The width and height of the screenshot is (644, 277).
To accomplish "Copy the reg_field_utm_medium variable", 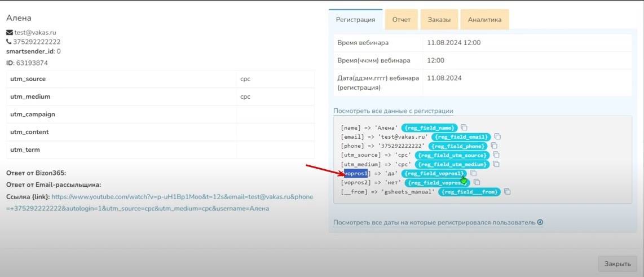I will (x=497, y=164).
